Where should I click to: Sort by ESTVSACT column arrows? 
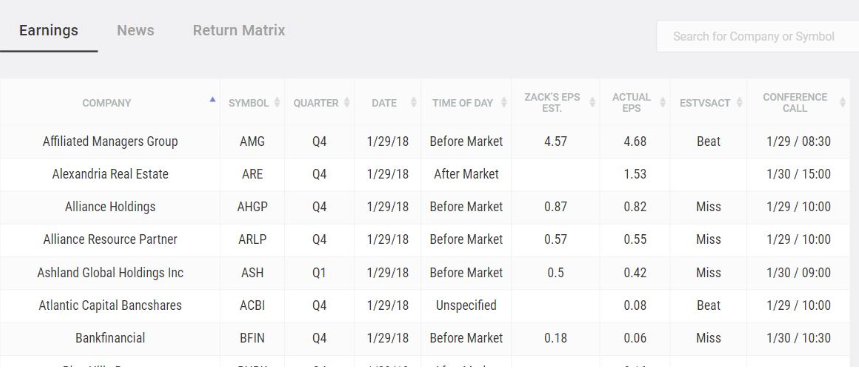point(740,102)
